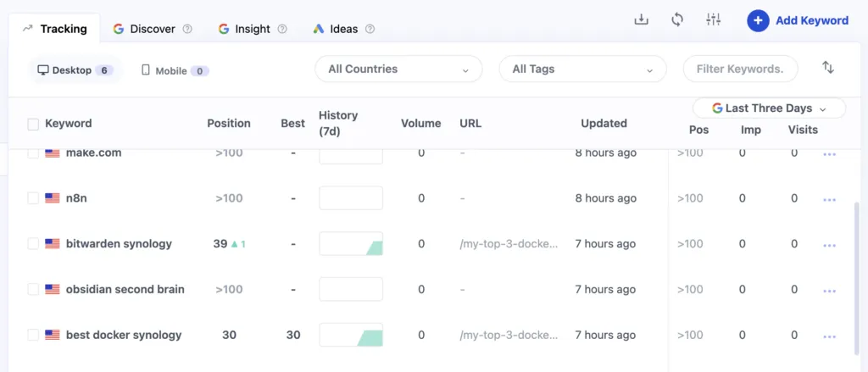Click the Add Keyword button
868x372 pixels.
798,20
